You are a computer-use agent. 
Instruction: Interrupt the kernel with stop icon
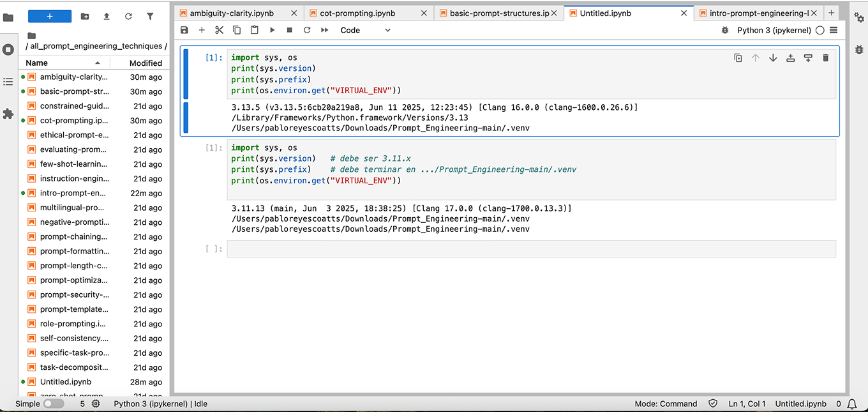pos(289,30)
